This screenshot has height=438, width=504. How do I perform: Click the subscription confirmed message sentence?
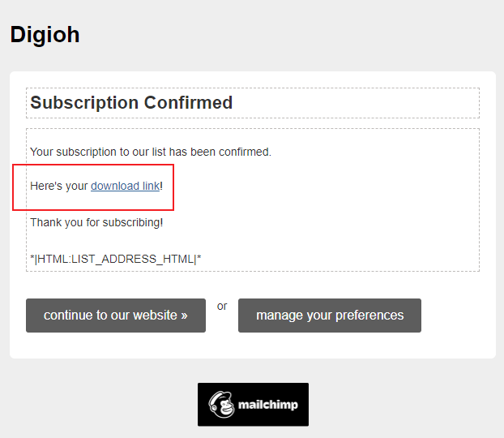coord(150,152)
